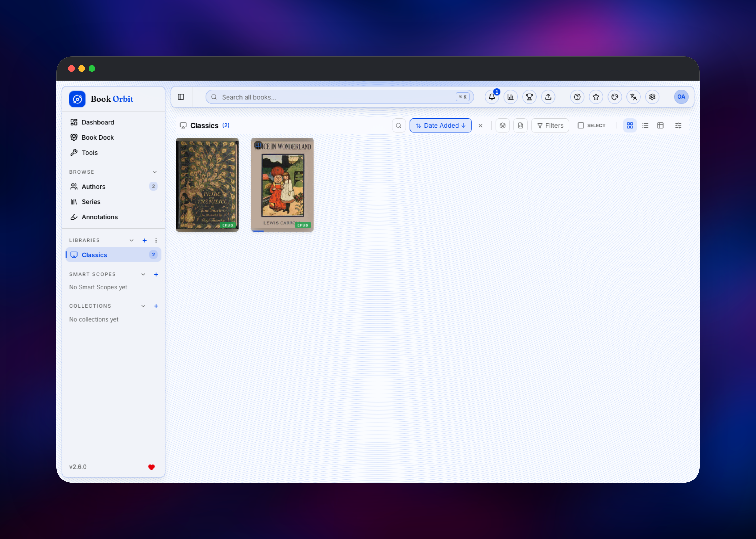Viewport: 756px width, 539px height.
Task: Switch to table view
Action: (x=660, y=126)
